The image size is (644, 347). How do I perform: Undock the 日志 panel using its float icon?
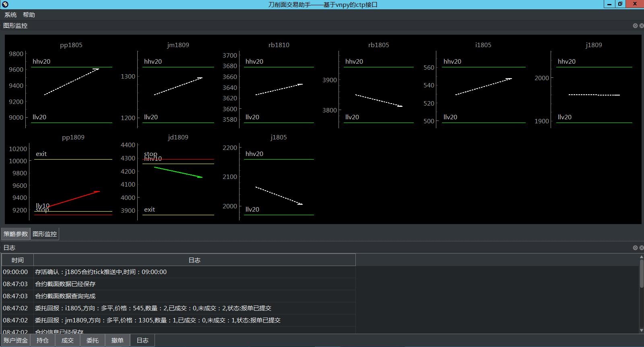(x=635, y=248)
